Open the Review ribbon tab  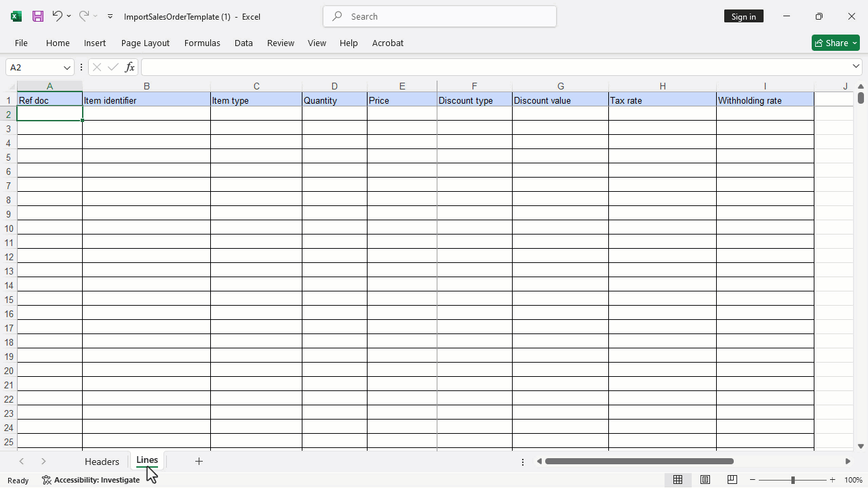[281, 43]
